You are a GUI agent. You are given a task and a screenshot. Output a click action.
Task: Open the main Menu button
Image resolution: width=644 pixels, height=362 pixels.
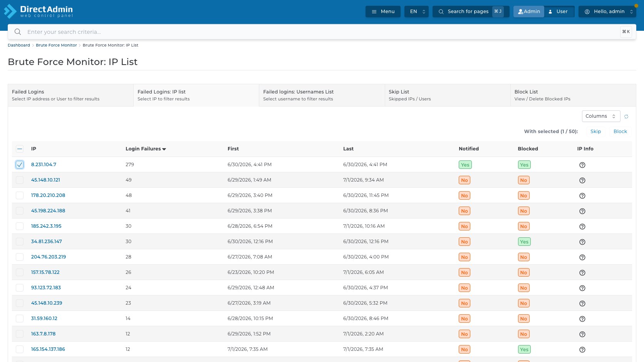coord(383,12)
